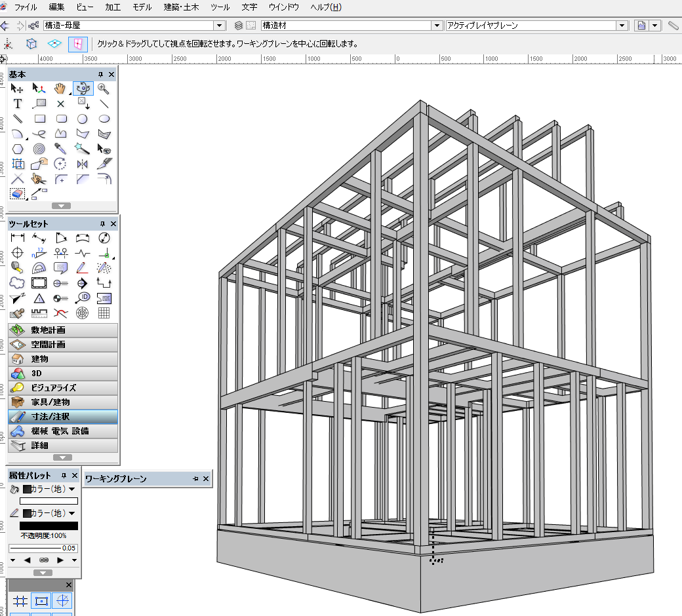Toggle the snap to angle button
This screenshot has width=682, height=616.
(x=62, y=601)
